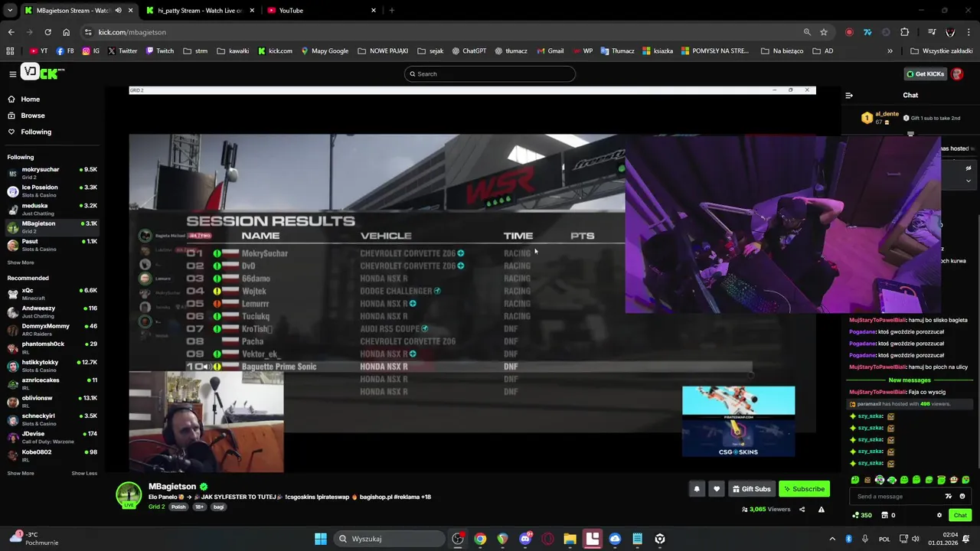
Task: Open browser extensions puzzle menu
Action: [904, 32]
